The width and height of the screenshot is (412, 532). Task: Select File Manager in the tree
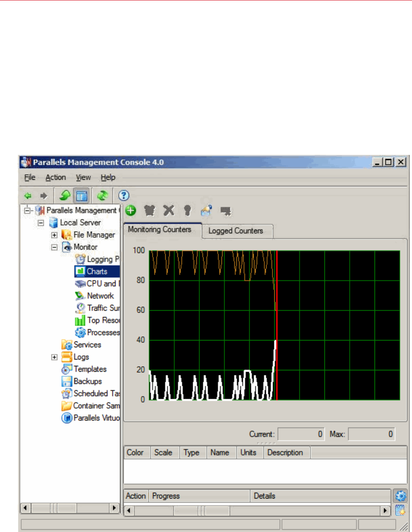click(x=94, y=235)
